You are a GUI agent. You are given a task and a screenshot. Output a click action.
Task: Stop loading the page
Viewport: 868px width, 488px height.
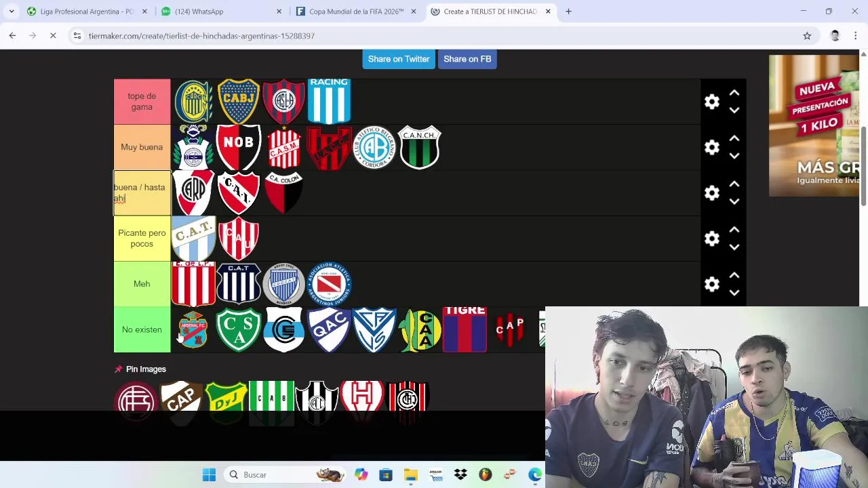coord(53,36)
